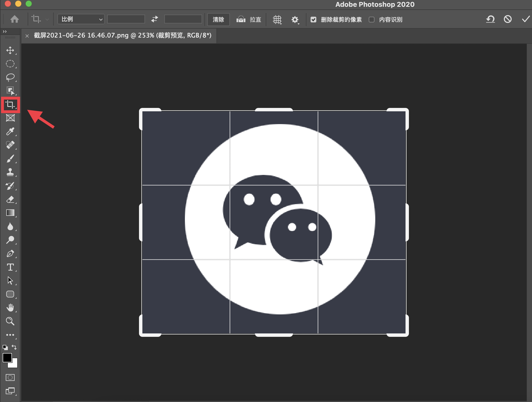Image resolution: width=532 pixels, height=402 pixels.
Task: Swap the width and height values
Action: 155,19
